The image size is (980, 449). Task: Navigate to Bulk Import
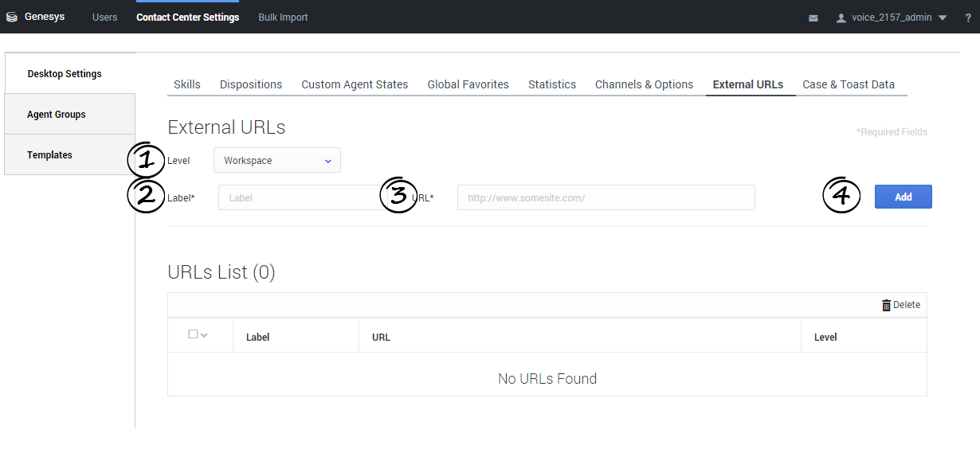point(283,18)
